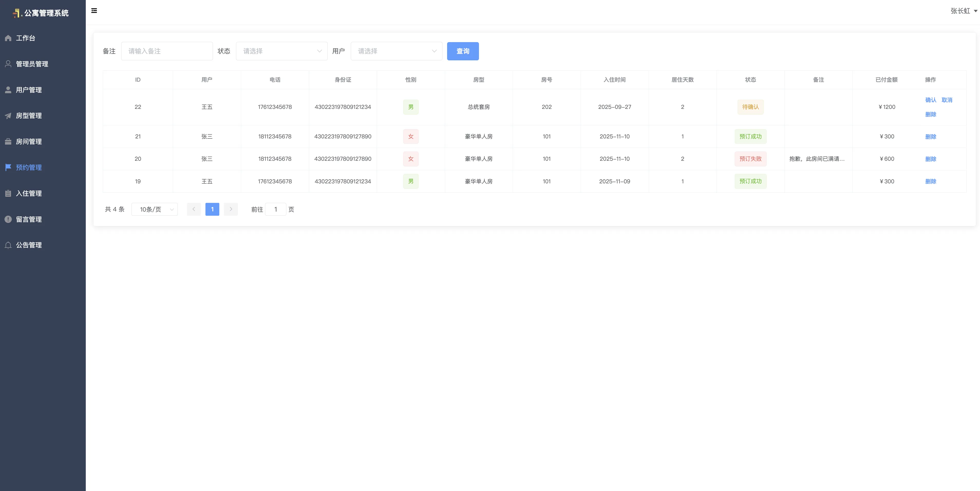The height and width of the screenshot is (491, 980).
Task: Focus the 备注 search input field
Action: 167,51
